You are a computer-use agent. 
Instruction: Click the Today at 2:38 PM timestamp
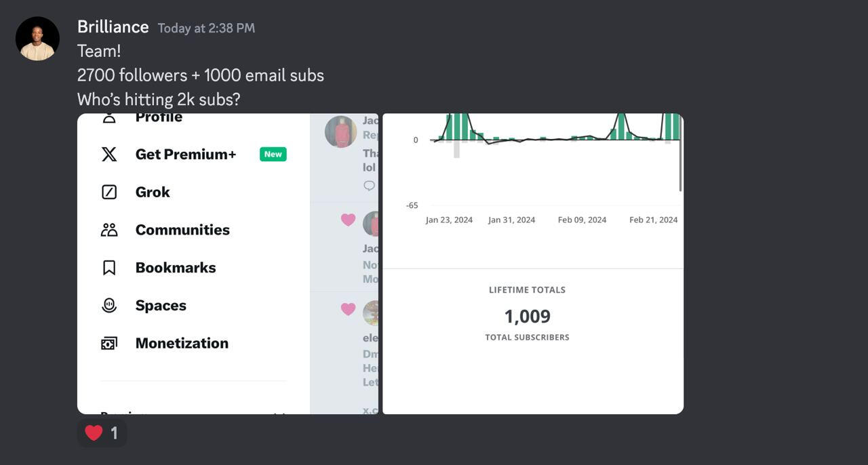pos(207,28)
